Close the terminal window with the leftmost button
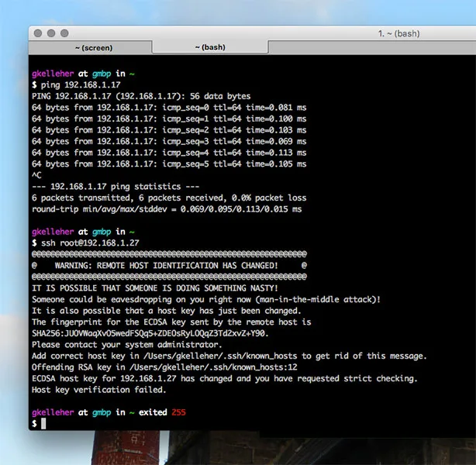Screen dimensions: 476x465 (39, 33)
